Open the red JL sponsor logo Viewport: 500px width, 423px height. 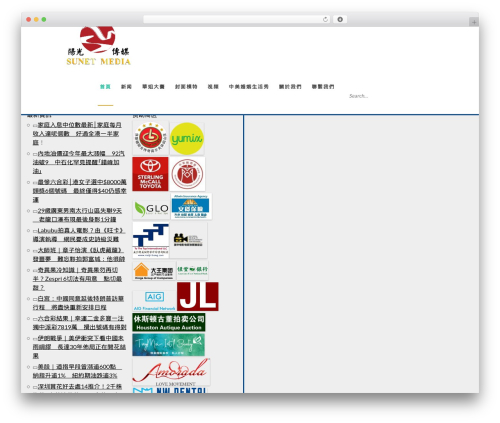pyautogui.click(x=198, y=296)
